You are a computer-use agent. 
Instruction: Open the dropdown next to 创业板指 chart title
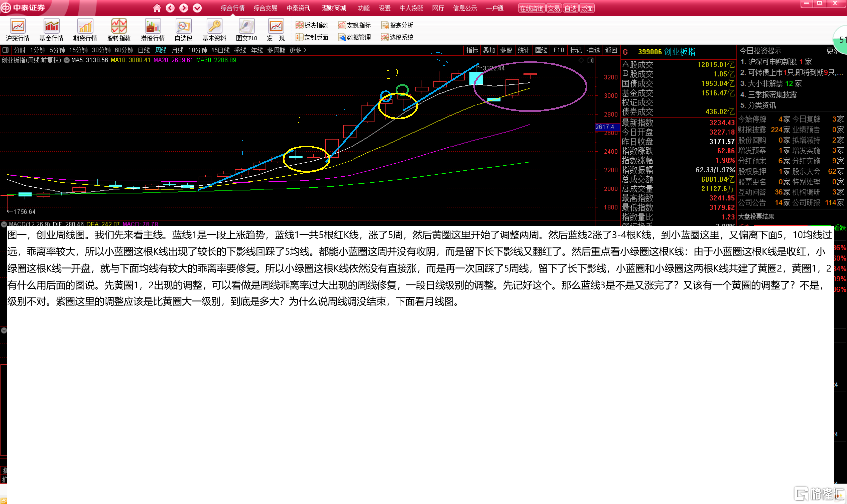[x=67, y=60]
